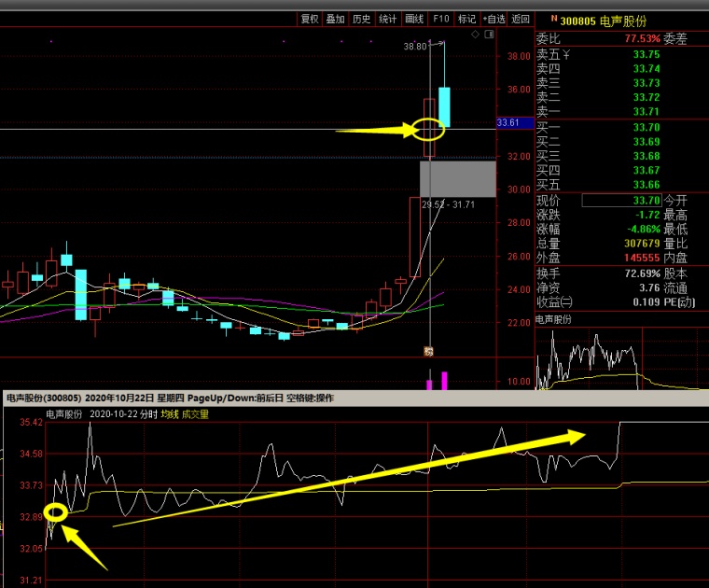Select the 卖五 price 33.75
Image resolution: width=709 pixels, height=588 pixels.
pyautogui.click(x=646, y=54)
